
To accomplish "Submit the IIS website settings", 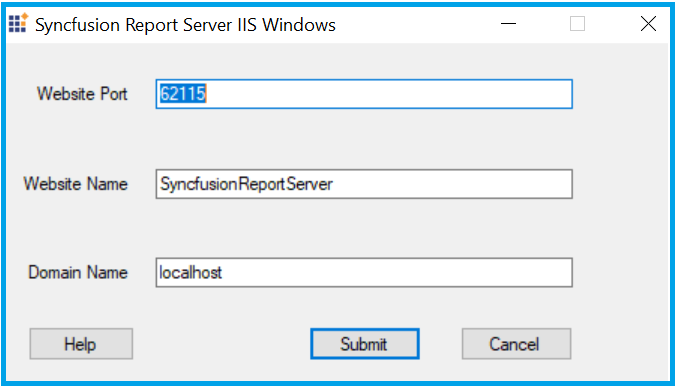I will (x=365, y=344).
